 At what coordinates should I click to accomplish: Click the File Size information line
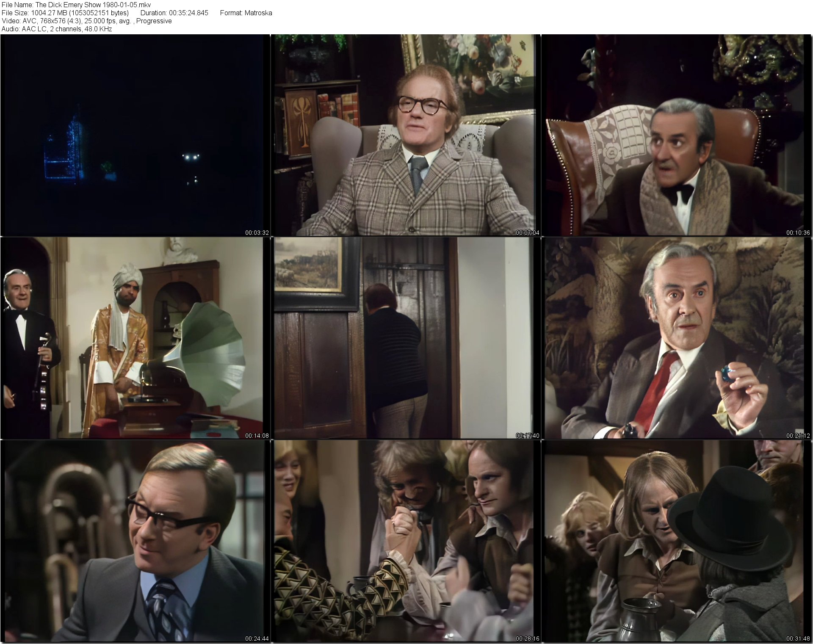[65, 13]
